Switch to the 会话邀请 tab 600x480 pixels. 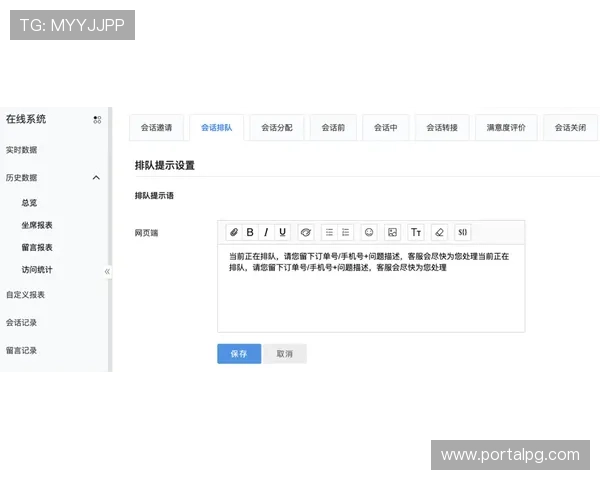pos(156,127)
